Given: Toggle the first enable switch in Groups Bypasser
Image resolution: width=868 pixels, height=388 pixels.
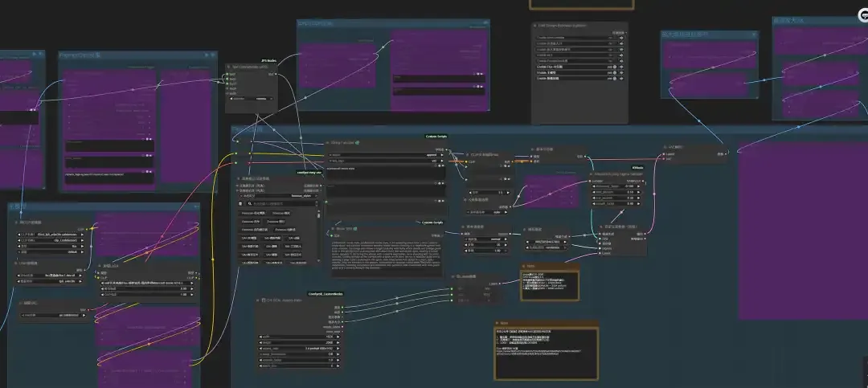Looking at the screenshot, I should pyautogui.click(x=612, y=37).
